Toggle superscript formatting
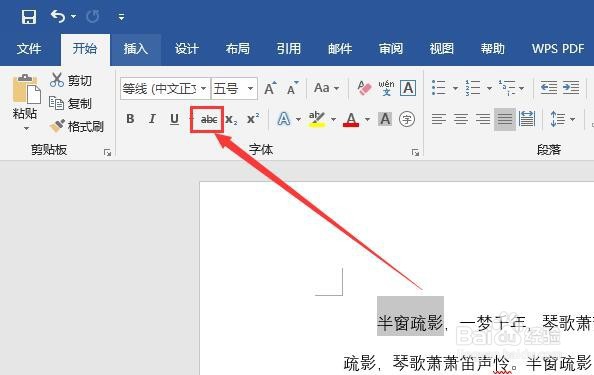Viewport: 594px width, 375px height. [253, 119]
